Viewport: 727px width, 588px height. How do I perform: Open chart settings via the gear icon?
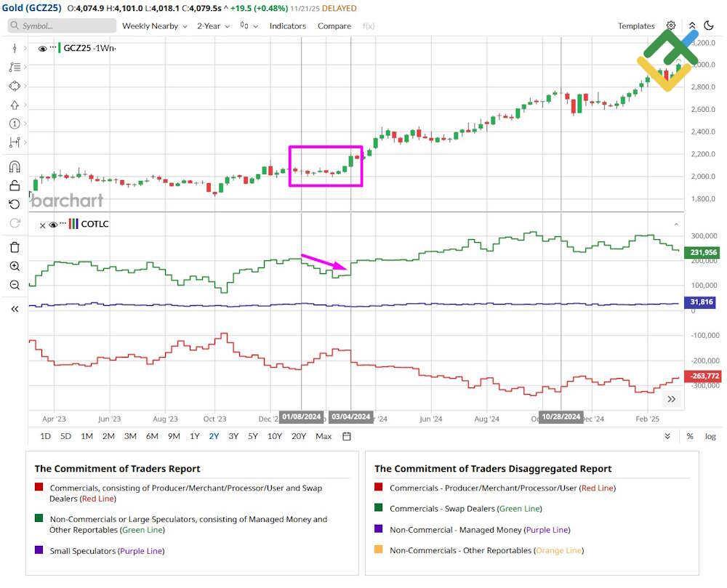670,25
